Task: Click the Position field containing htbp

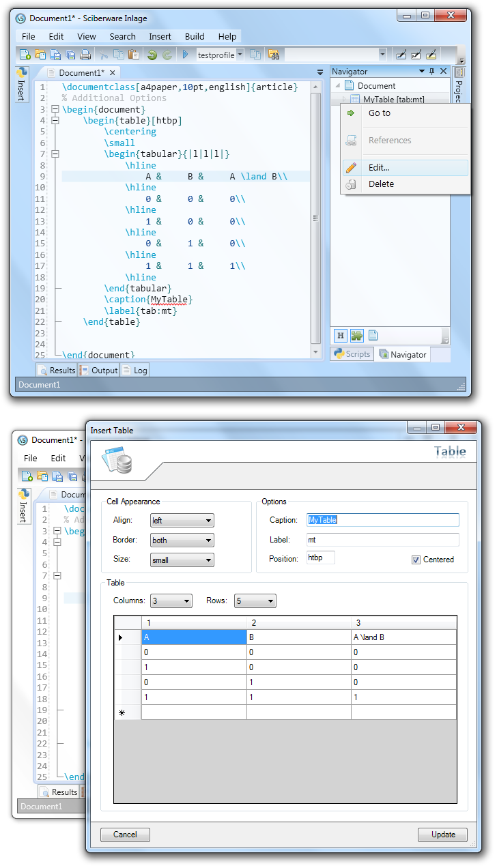Action: tap(321, 558)
